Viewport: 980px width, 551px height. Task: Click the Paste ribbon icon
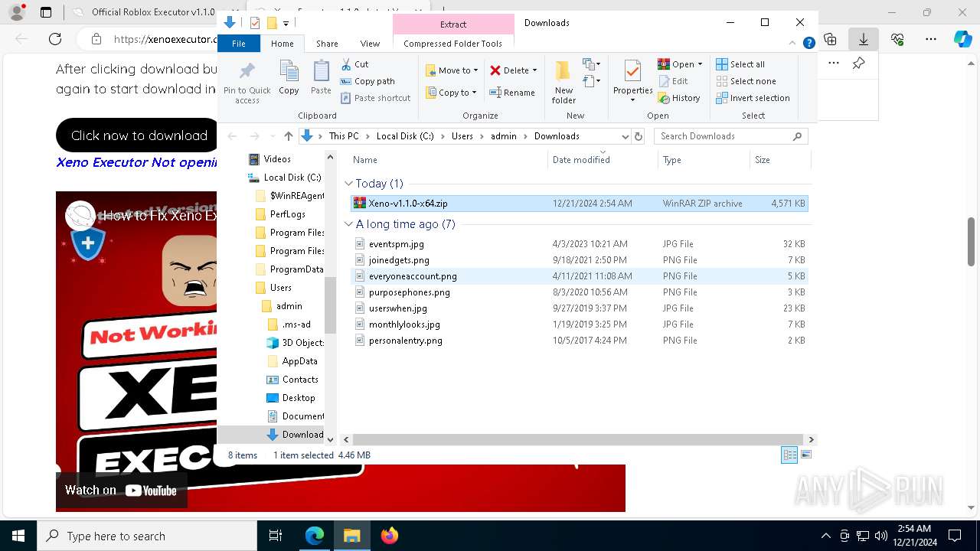321,78
